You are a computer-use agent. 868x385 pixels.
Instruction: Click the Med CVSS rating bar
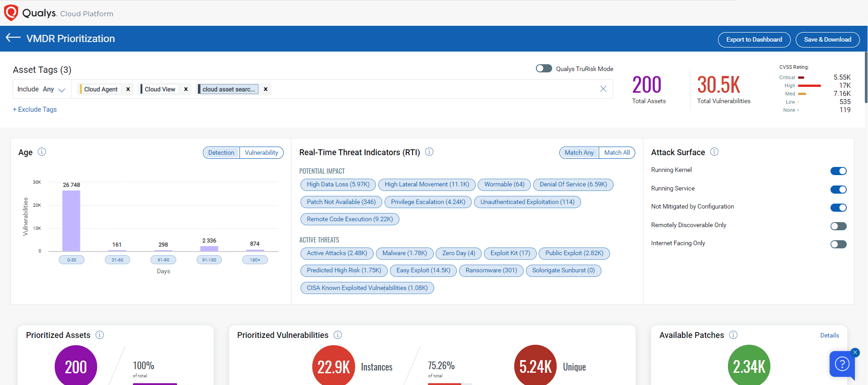(x=802, y=94)
